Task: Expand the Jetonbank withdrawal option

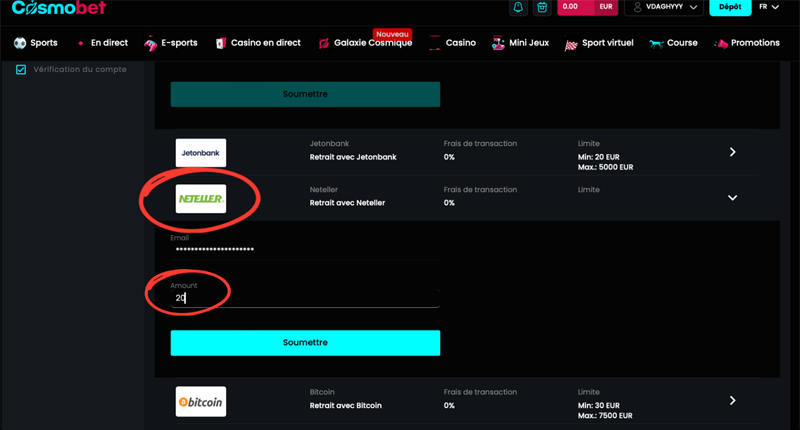Action: (x=732, y=152)
